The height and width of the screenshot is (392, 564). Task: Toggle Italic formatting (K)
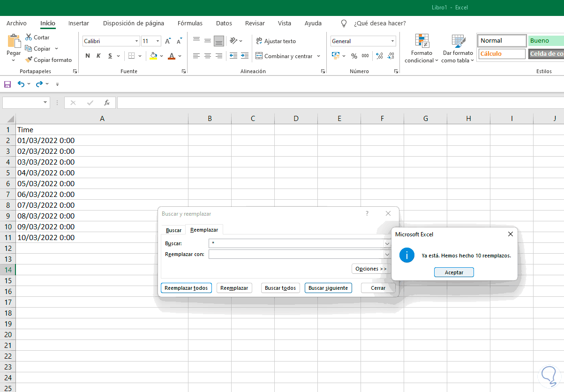[x=98, y=56]
